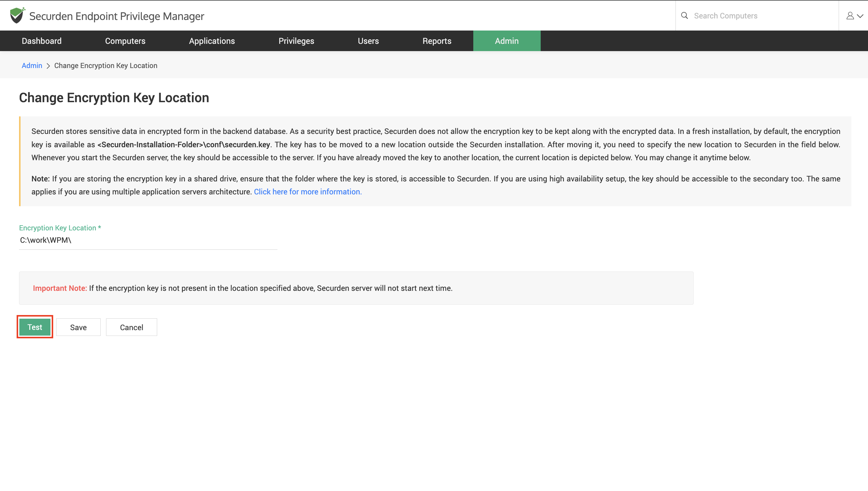Click the Test button
The height and width of the screenshot is (491, 868).
[x=35, y=327]
